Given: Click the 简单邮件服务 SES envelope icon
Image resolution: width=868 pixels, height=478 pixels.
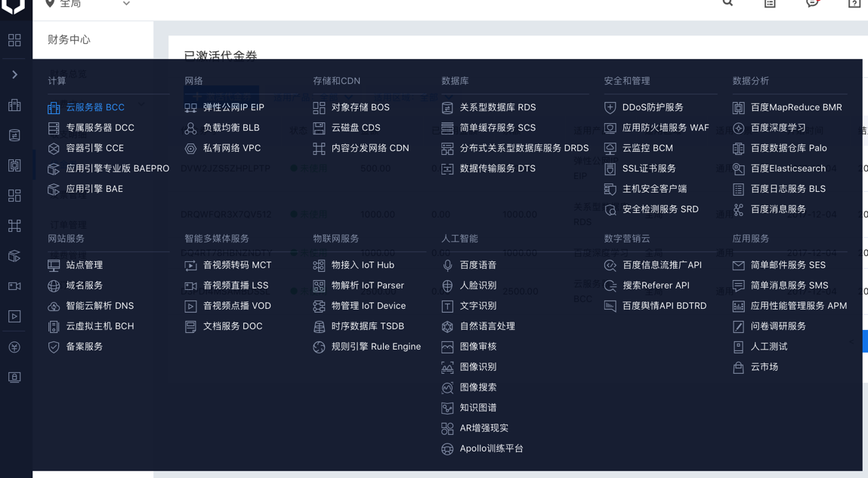Looking at the screenshot, I should (739, 266).
